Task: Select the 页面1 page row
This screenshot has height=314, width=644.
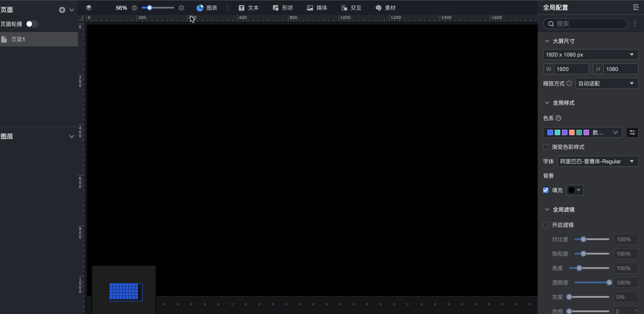Action: point(39,39)
